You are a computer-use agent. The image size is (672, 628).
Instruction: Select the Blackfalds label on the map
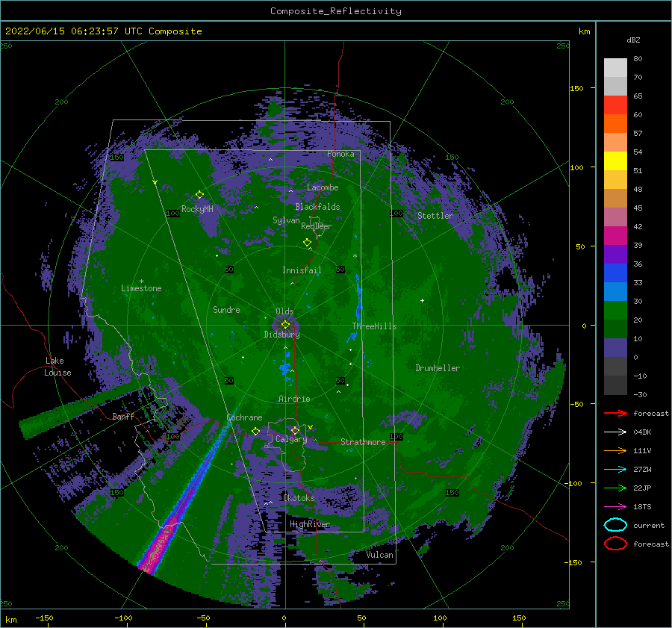coord(317,207)
